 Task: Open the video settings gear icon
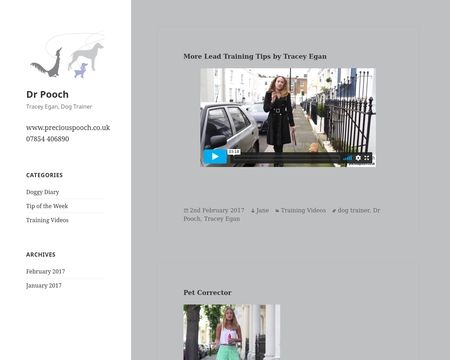(x=358, y=158)
